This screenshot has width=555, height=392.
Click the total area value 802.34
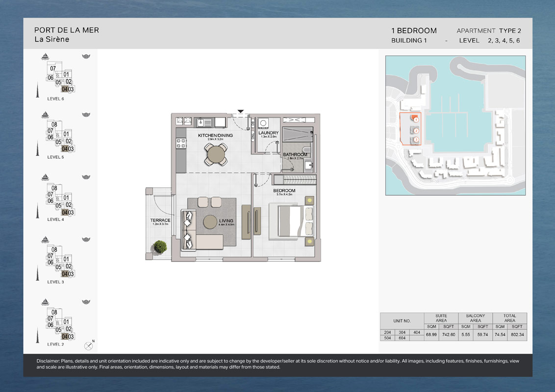coord(510,335)
